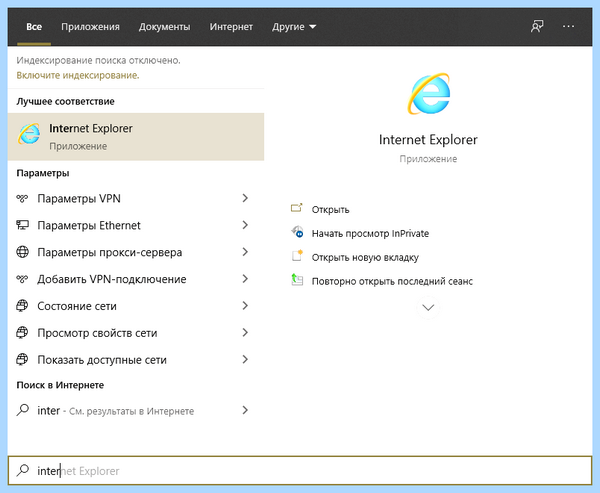Screen dimensions: 600x493
Task: Click the search input field containing inter
Action: pyautogui.click(x=300, y=470)
